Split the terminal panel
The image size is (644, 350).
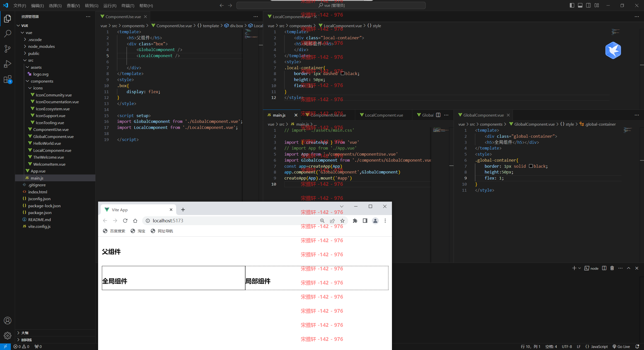tap(604, 268)
